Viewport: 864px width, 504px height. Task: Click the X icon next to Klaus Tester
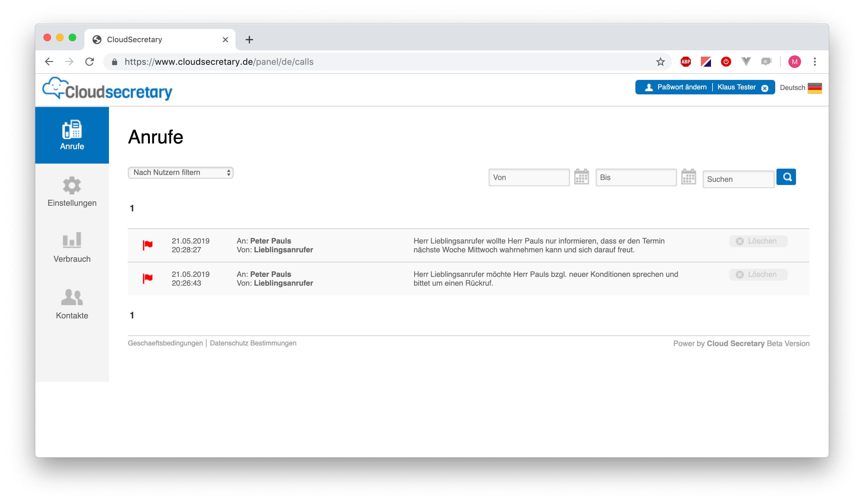(765, 88)
